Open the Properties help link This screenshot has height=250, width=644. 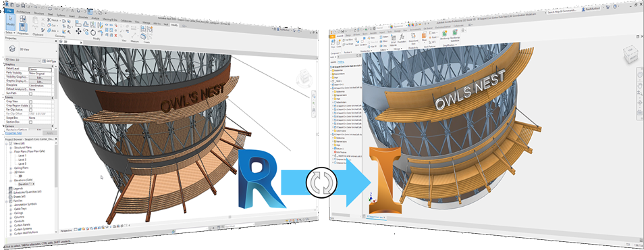click(x=14, y=133)
